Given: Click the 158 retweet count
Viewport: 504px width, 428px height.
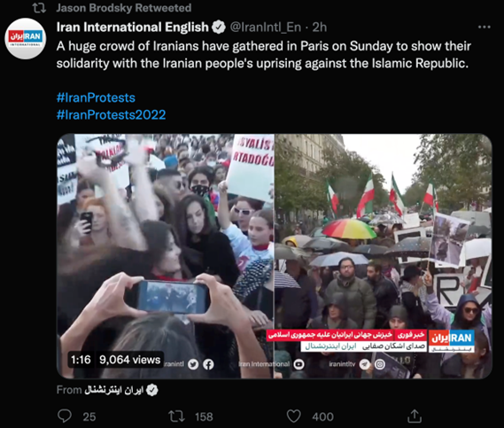Looking at the screenshot, I should click(204, 416).
